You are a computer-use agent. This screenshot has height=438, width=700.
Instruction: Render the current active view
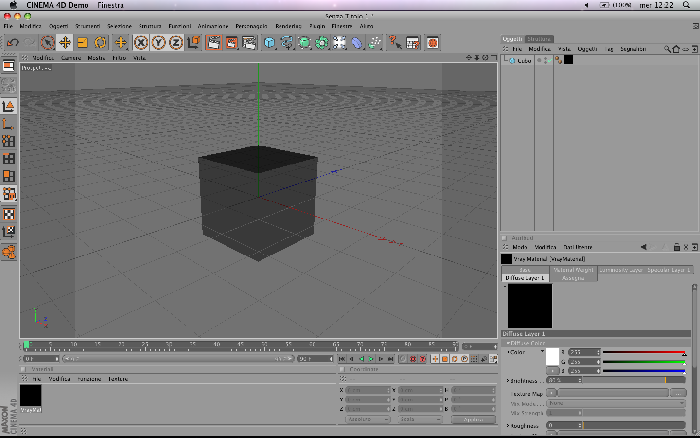point(214,43)
